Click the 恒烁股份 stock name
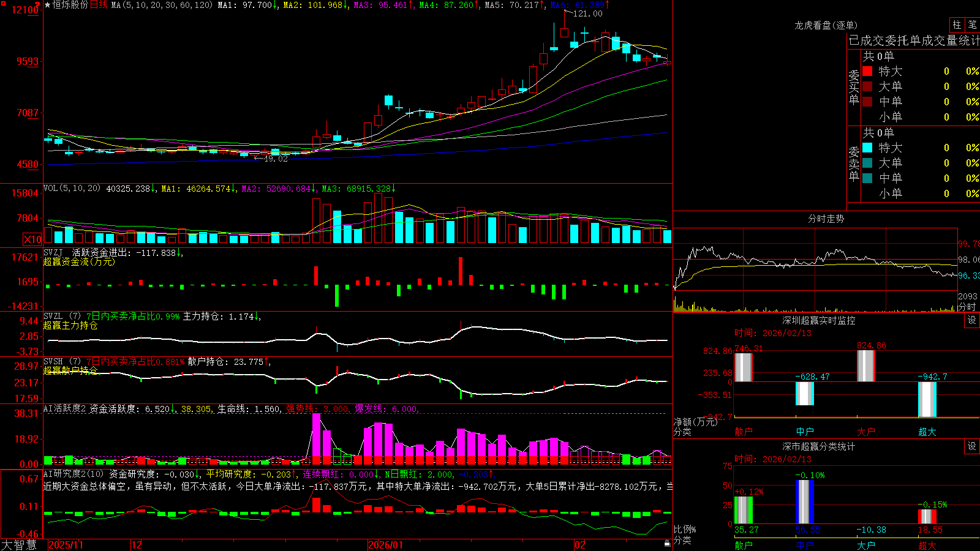Viewport: 980px width, 551px height. [x=70, y=5]
